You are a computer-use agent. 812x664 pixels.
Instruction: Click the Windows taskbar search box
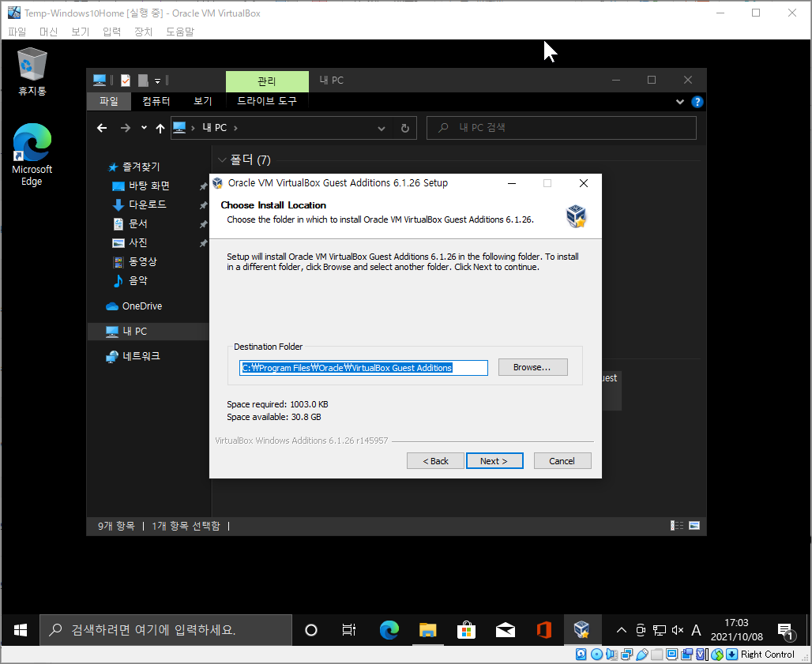pyautogui.click(x=166, y=630)
